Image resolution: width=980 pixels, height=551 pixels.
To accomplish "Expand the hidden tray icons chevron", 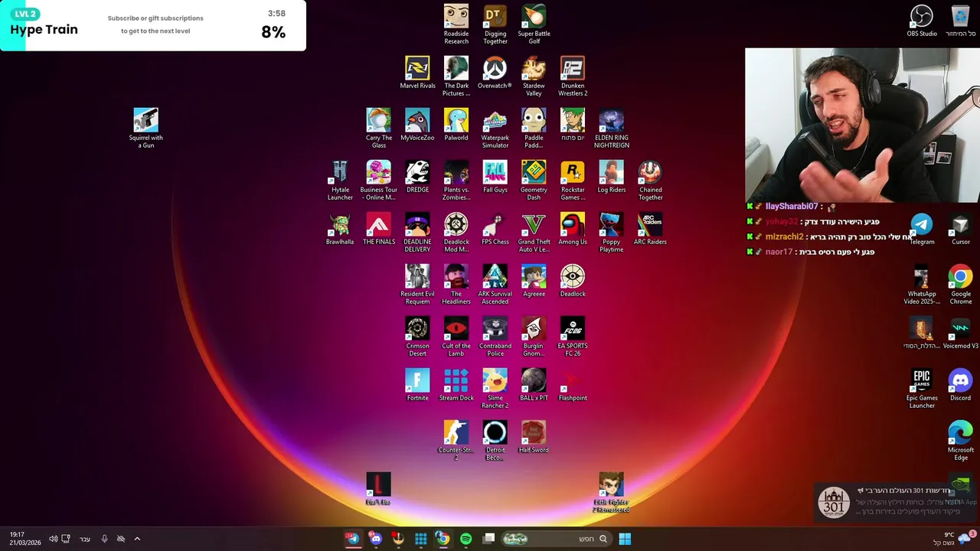I will pos(137,539).
